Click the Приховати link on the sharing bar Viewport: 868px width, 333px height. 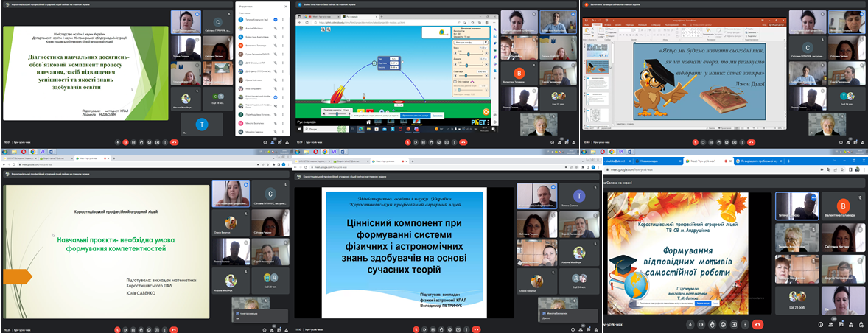pyautogui.click(x=437, y=116)
